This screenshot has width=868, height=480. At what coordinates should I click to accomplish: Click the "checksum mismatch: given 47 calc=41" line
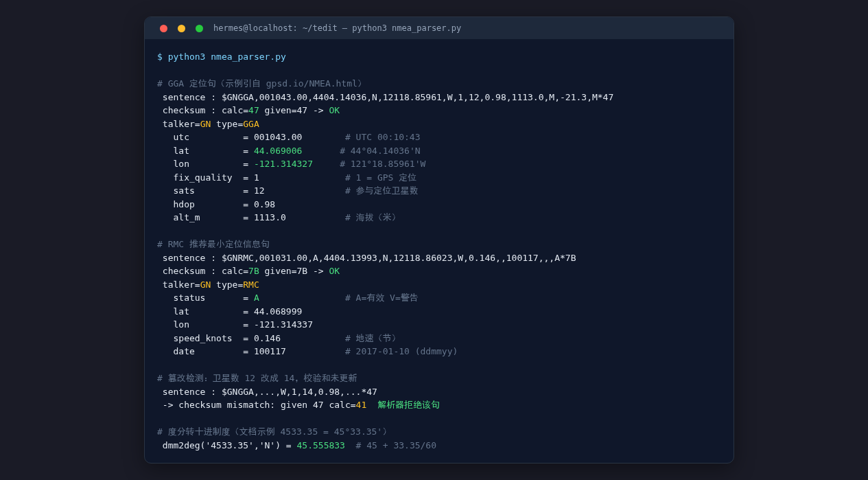point(265,405)
